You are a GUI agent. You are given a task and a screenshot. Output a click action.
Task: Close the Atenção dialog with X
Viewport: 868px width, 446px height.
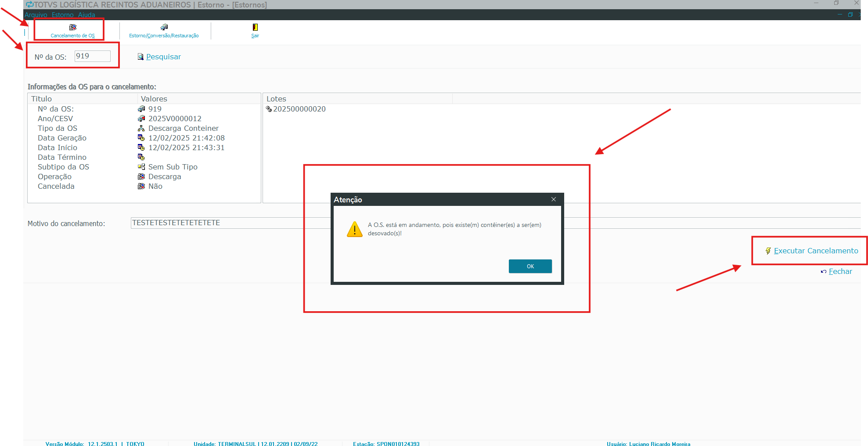[x=554, y=199]
